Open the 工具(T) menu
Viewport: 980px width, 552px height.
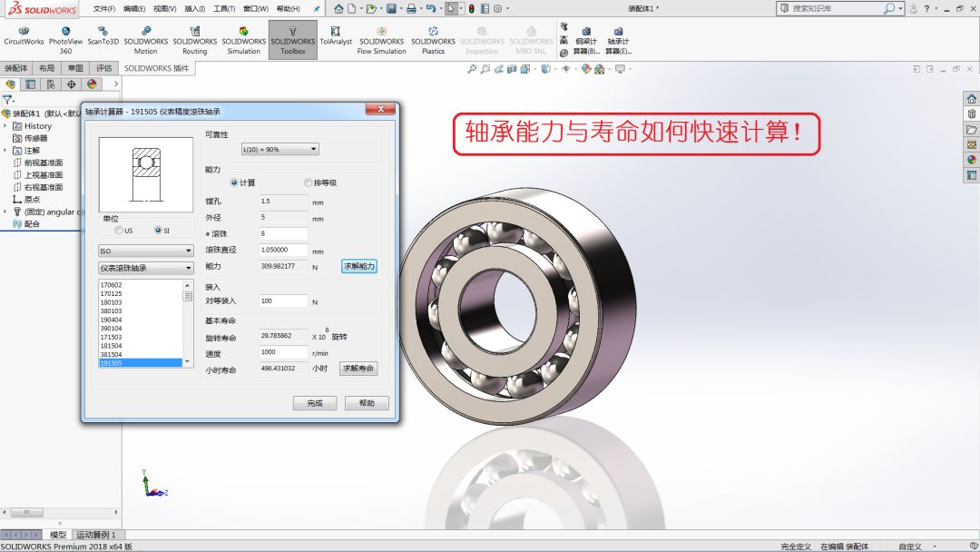point(223,9)
